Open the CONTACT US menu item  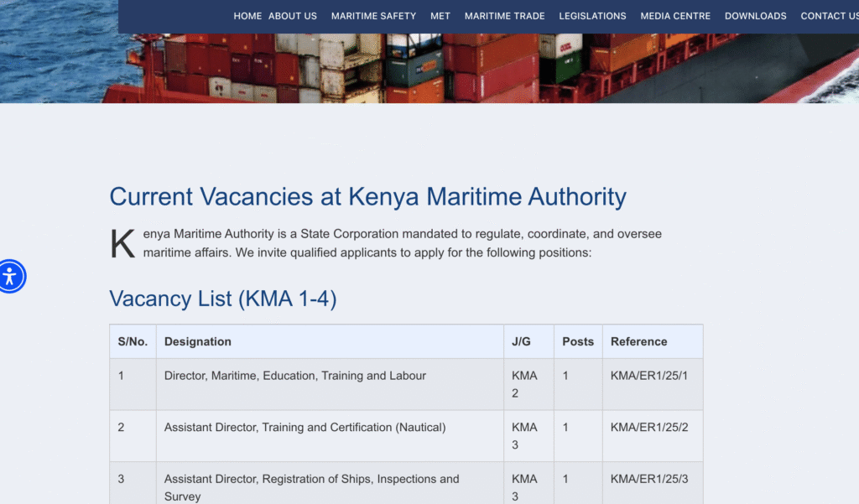tap(830, 17)
